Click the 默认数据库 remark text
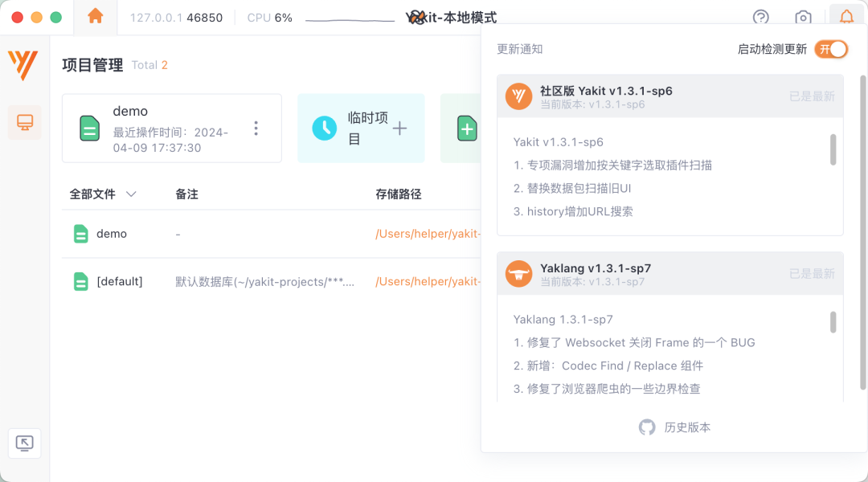 point(264,282)
